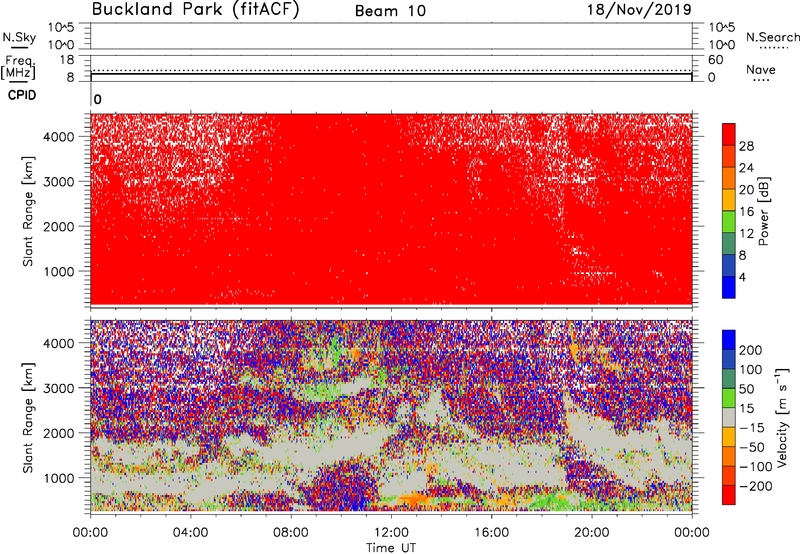The height and width of the screenshot is (554, 800).
Task: Click the '12:00' time axis label
Action: 391,533
